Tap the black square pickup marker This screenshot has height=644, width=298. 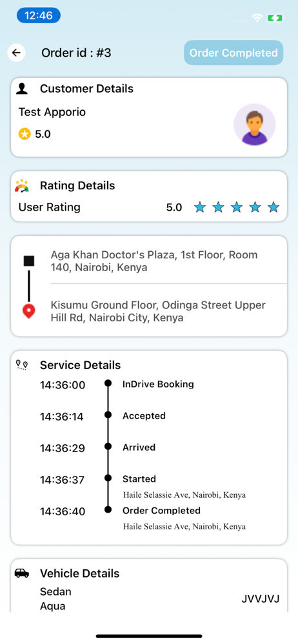(x=29, y=261)
